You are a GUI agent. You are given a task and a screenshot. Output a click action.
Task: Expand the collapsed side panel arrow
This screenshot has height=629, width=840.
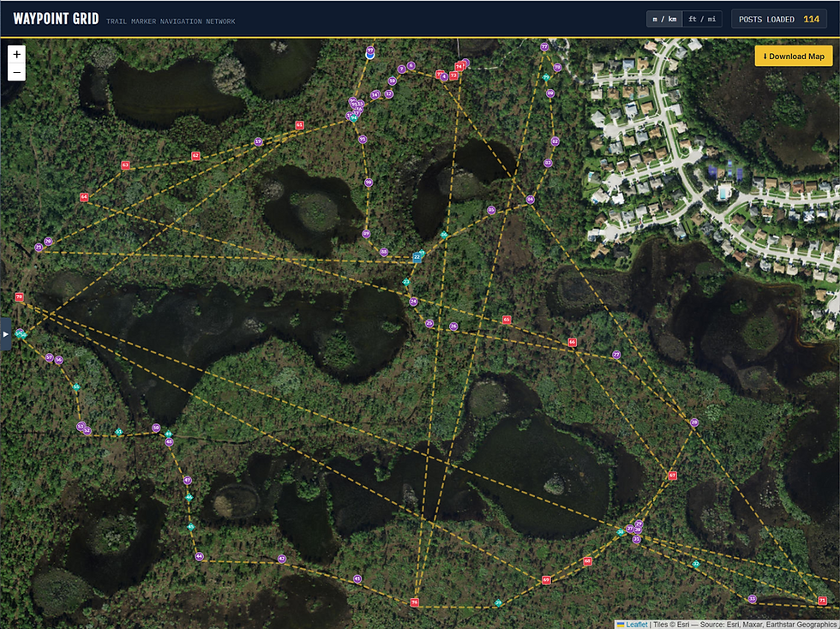(x=5, y=334)
